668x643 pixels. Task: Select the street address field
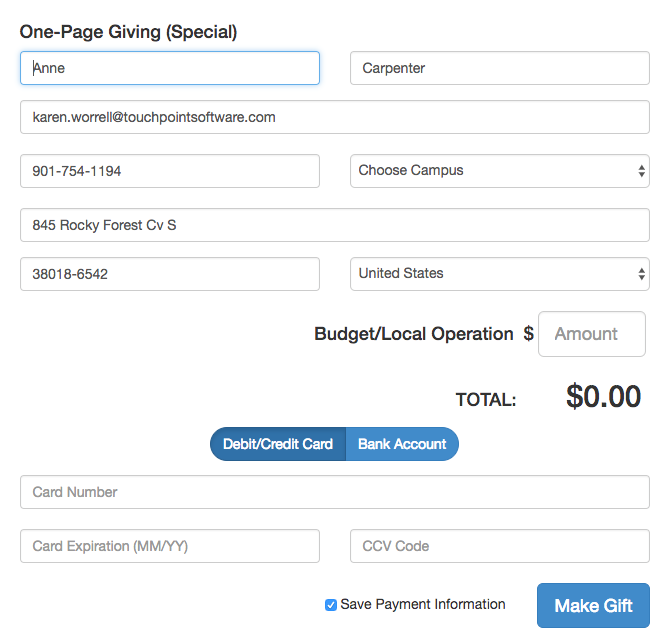335,225
